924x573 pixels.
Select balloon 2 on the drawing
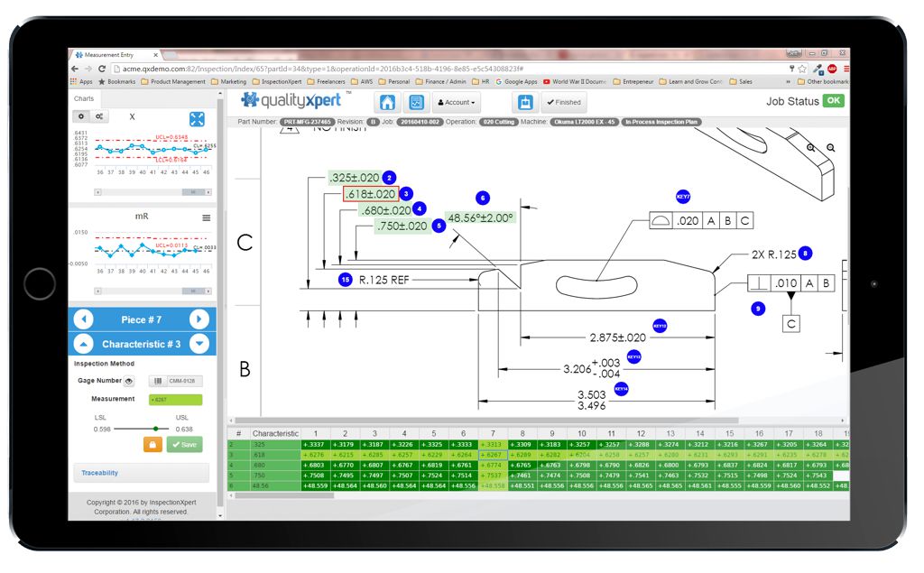pos(389,178)
